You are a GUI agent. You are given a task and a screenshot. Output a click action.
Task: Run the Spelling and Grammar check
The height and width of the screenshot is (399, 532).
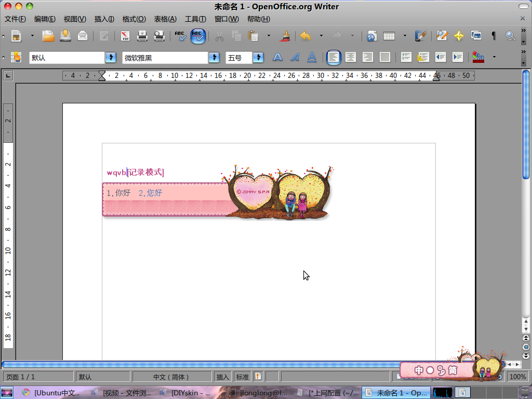(180, 36)
